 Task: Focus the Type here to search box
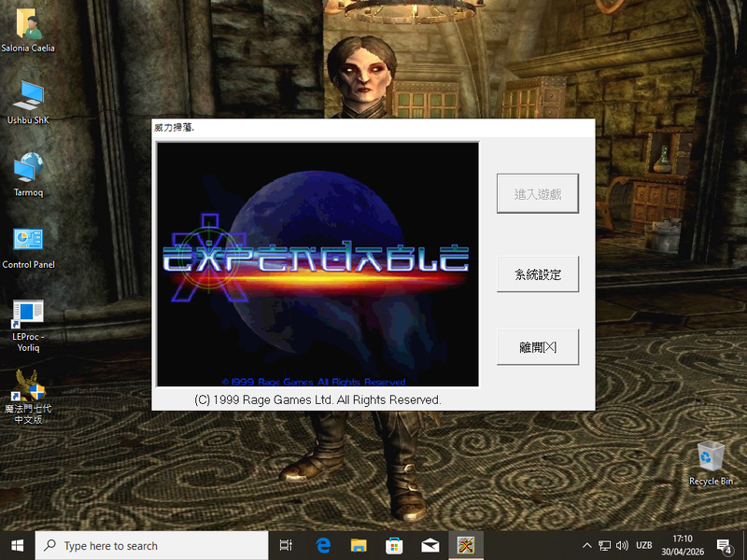tap(151, 546)
